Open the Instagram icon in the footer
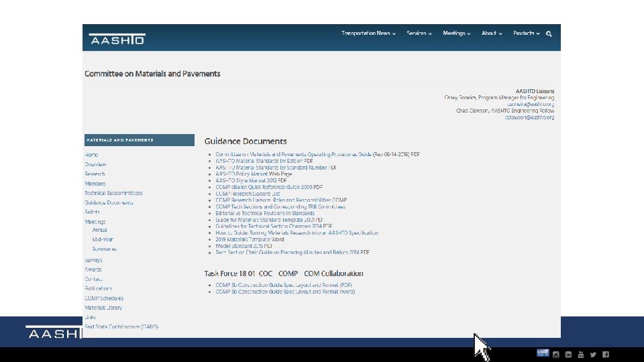Screen dimensions: 644x362 pyautogui.click(x=555, y=354)
